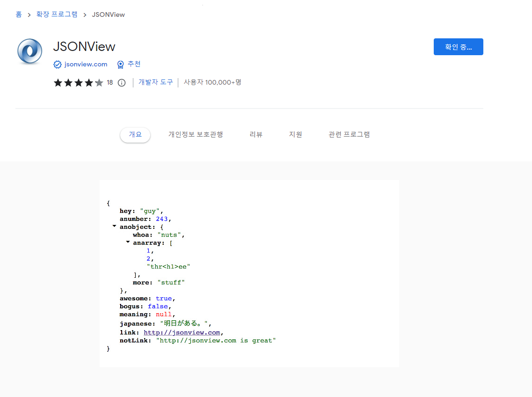This screenshot has height=397, width=532.
Task: Open the 확장 프로그램 breadcrumb link
Action: click(x=57, y=14)
